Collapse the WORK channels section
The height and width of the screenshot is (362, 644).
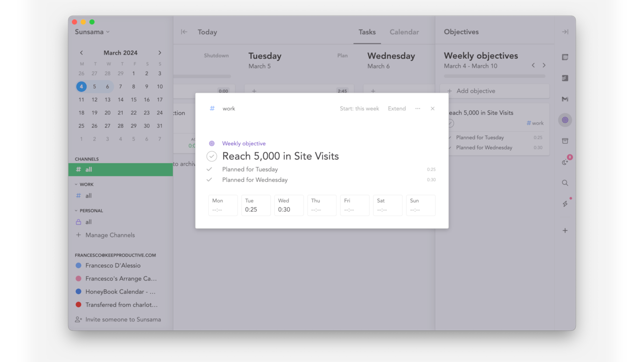[x=76, y=184]
